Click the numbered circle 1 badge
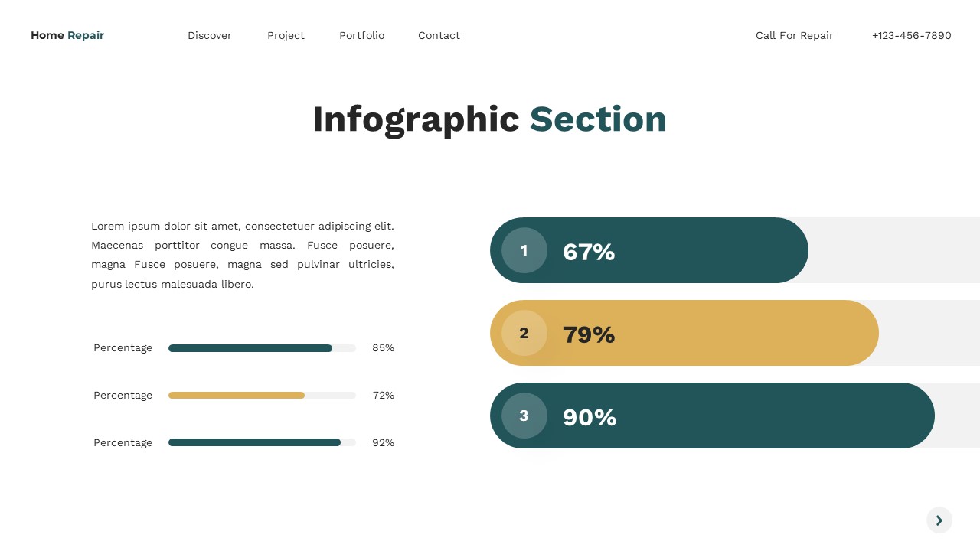980x551 pixels. [524, 250]
